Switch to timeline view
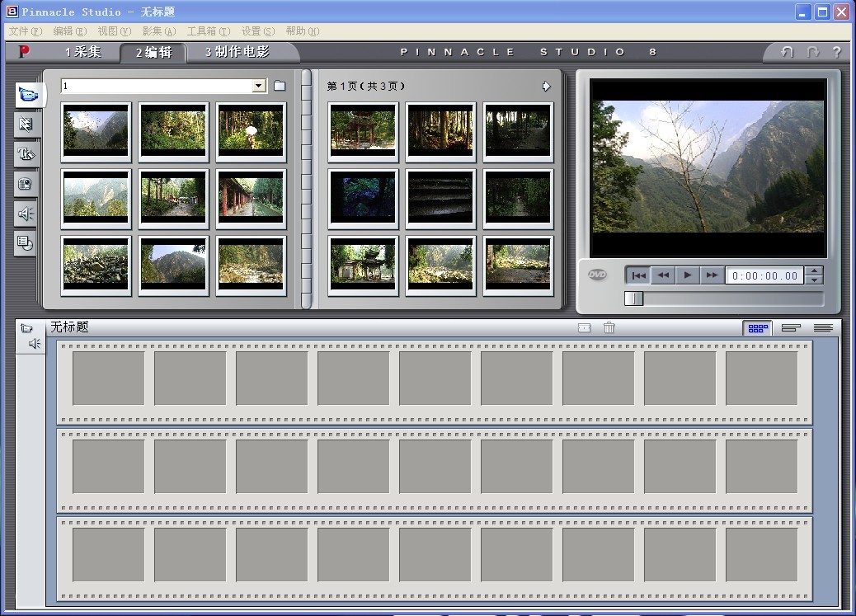 pos(791,328)
